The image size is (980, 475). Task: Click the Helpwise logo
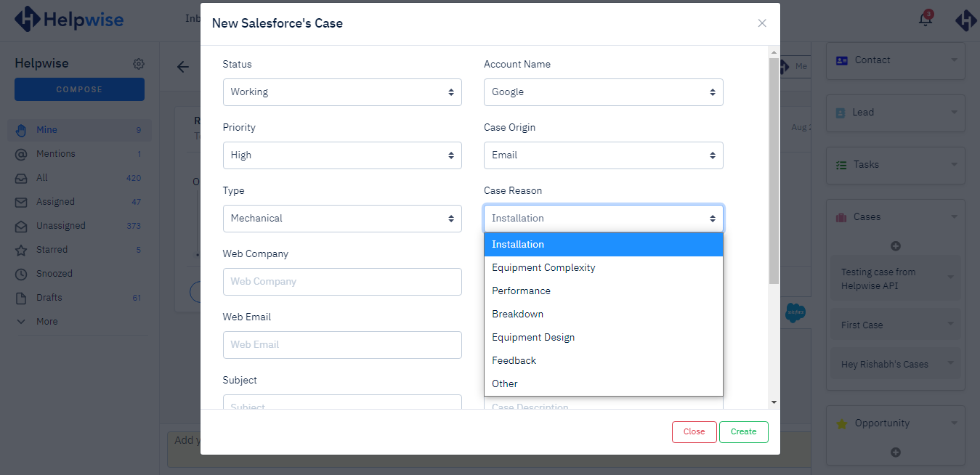pos(69,20)
